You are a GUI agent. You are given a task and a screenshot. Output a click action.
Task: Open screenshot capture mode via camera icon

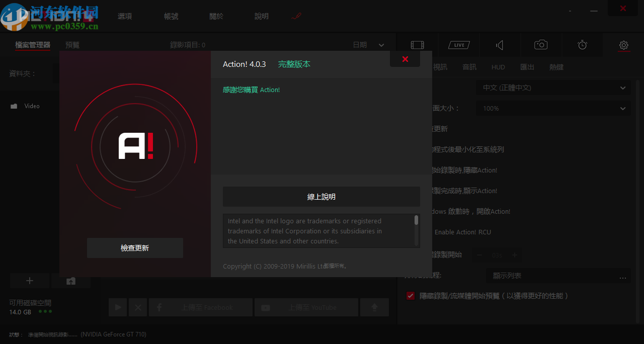click(x=540, y=45)
